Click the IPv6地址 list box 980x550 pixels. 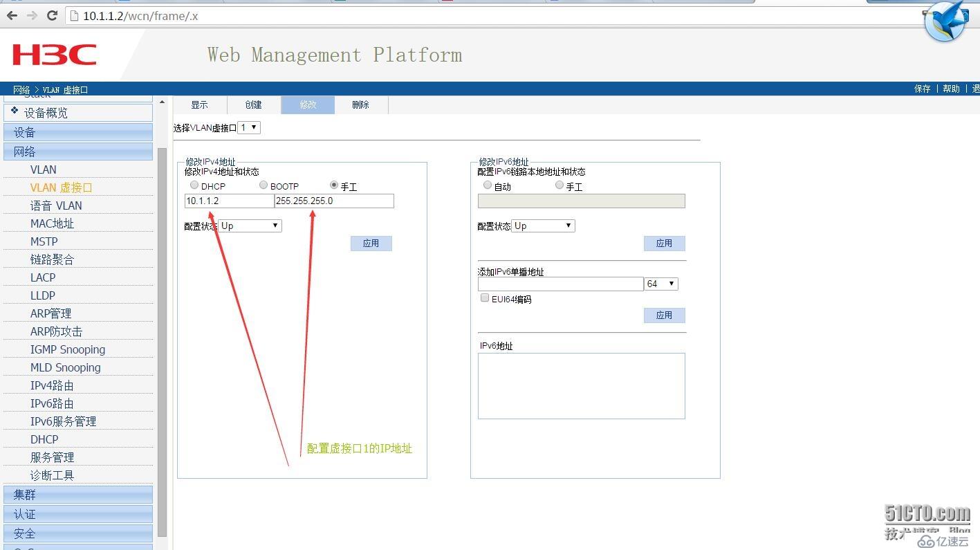(582, 386)
